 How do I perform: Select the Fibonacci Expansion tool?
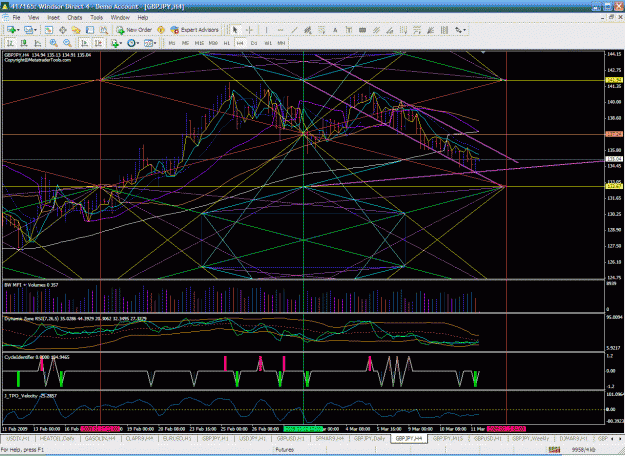pyautogui.click(x=417, y=30)
